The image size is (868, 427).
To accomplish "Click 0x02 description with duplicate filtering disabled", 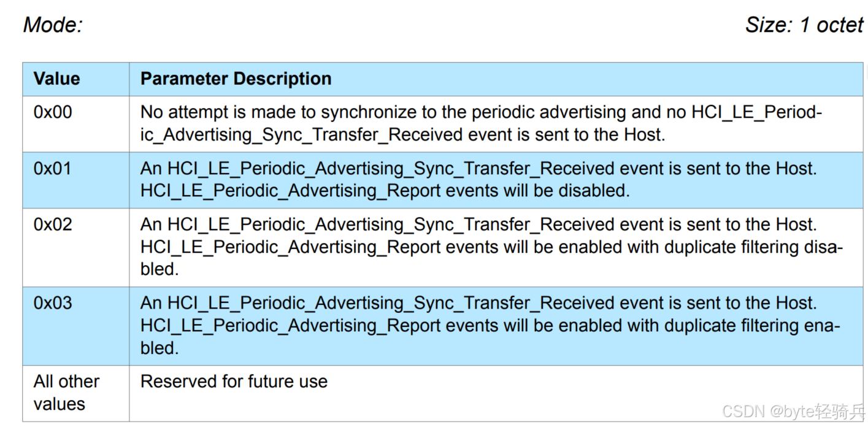I will [491, 247].
